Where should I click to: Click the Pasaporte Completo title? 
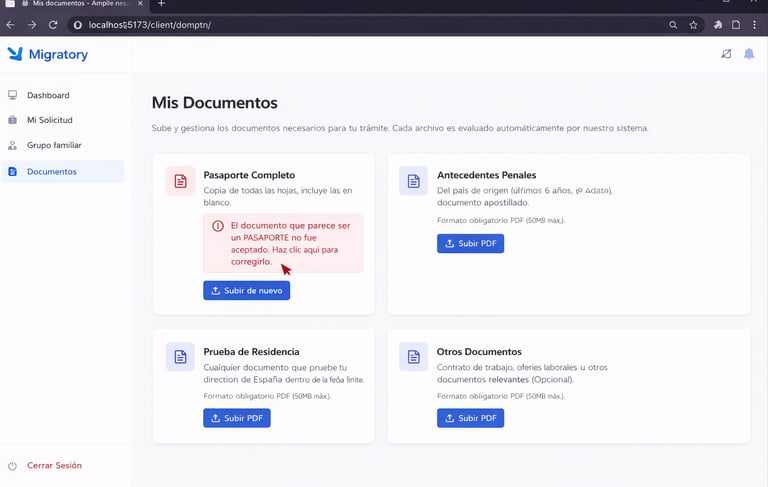249,175
